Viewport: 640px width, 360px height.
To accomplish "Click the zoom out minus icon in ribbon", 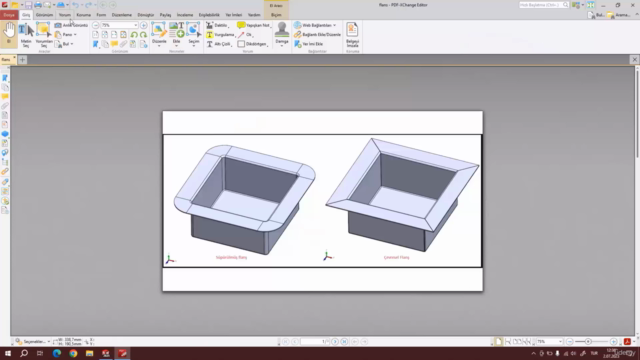I will 96,25.
